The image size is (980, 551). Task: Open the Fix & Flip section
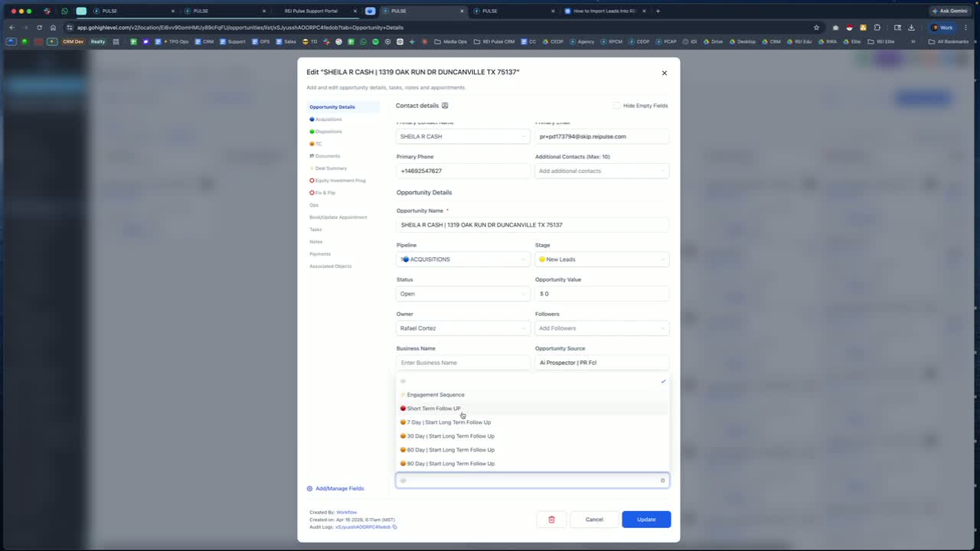(x=322, y=193)
